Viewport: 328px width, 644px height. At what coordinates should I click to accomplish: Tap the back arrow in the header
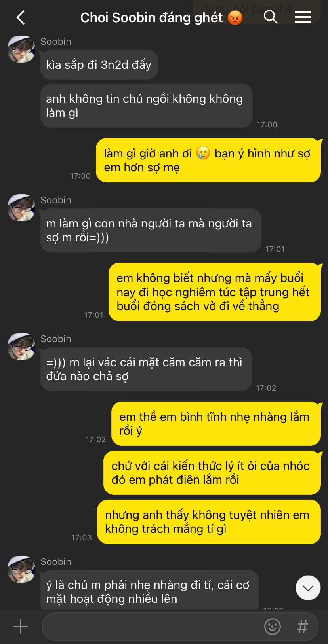21,17
